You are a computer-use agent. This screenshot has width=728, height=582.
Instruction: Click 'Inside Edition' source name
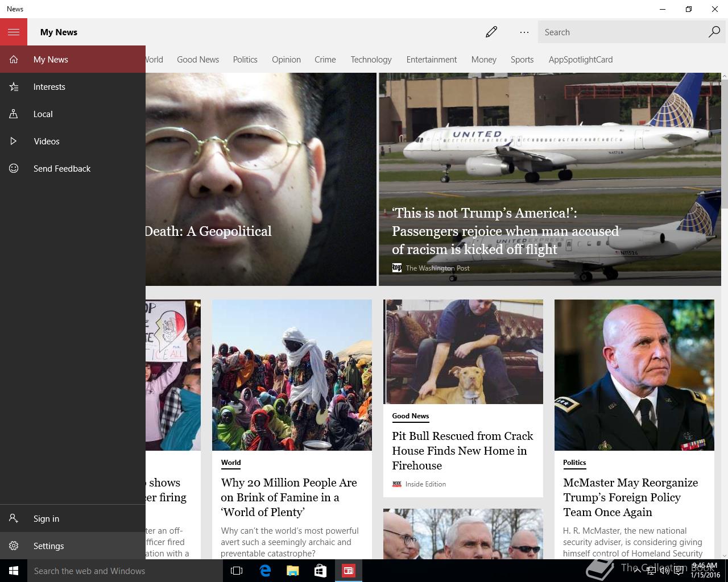click(x=425, y=484)
